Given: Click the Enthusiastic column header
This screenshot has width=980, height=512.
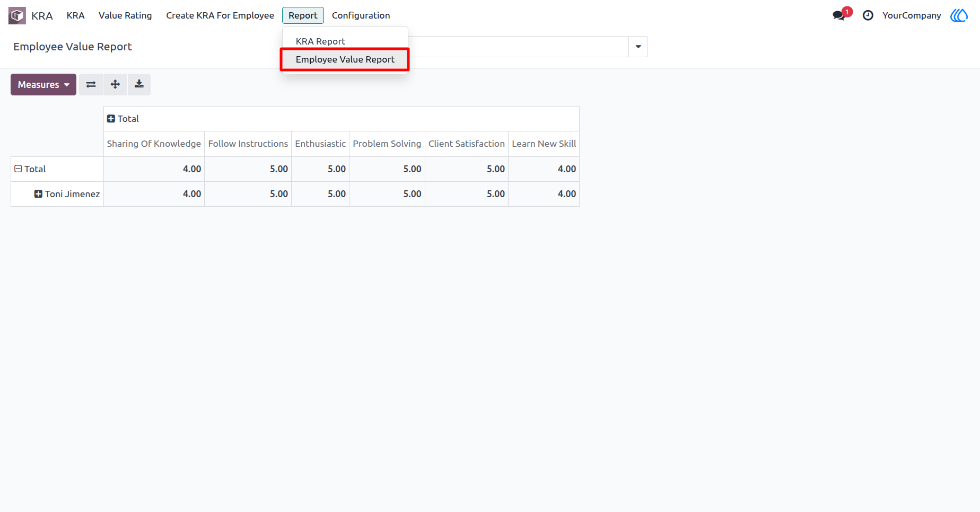Looking at the screenshot, I should [320, 144].
